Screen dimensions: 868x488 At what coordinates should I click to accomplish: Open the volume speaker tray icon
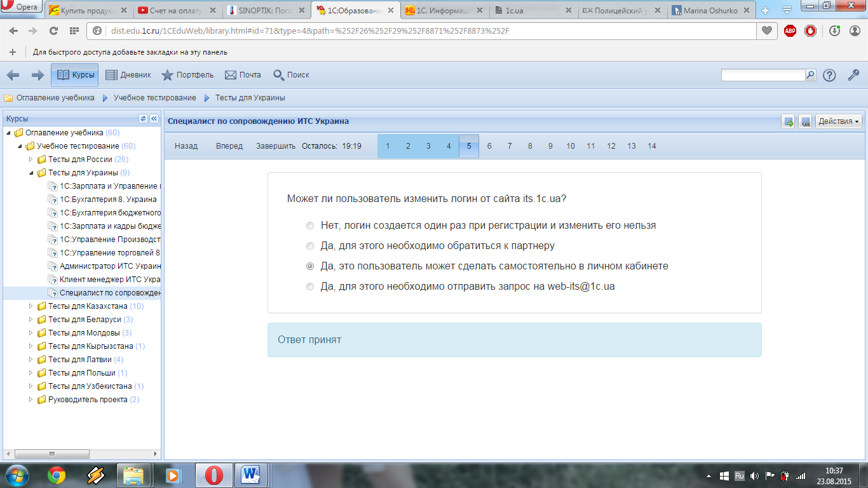(754, 475)
